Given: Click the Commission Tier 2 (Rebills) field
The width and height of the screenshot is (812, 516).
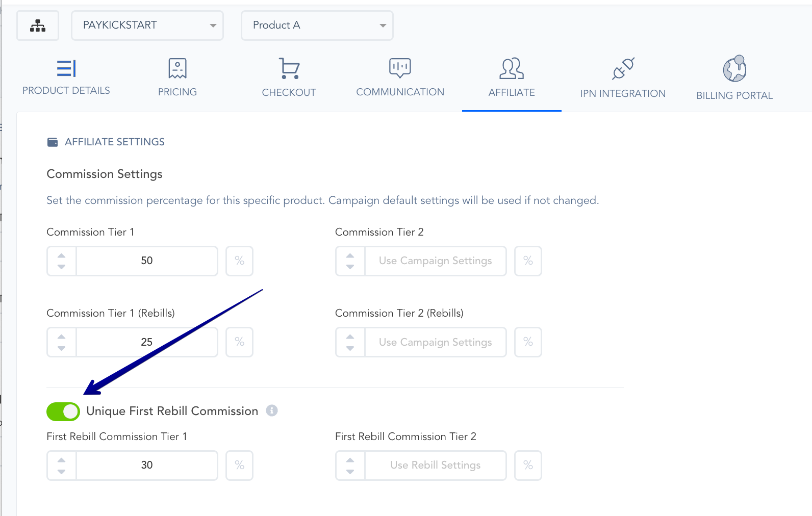Looking at the screenshot, I should click(x=435, y=342).
